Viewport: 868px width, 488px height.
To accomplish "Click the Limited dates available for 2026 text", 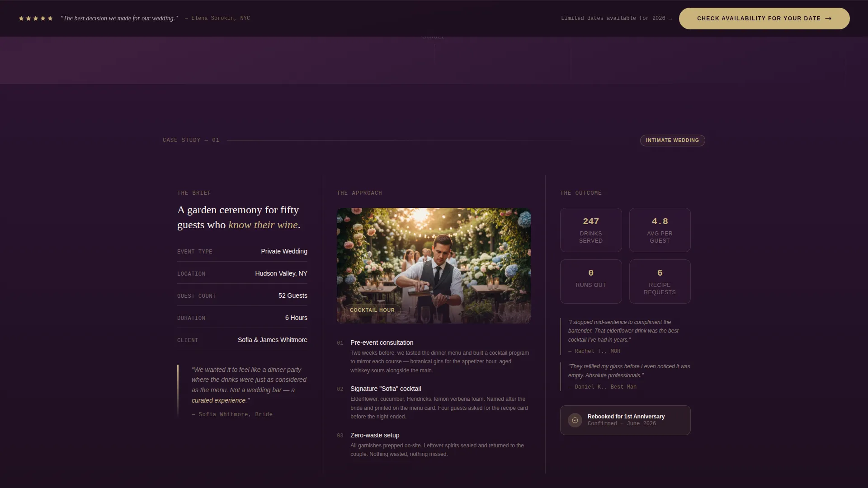I will click(x=616, y=19).
